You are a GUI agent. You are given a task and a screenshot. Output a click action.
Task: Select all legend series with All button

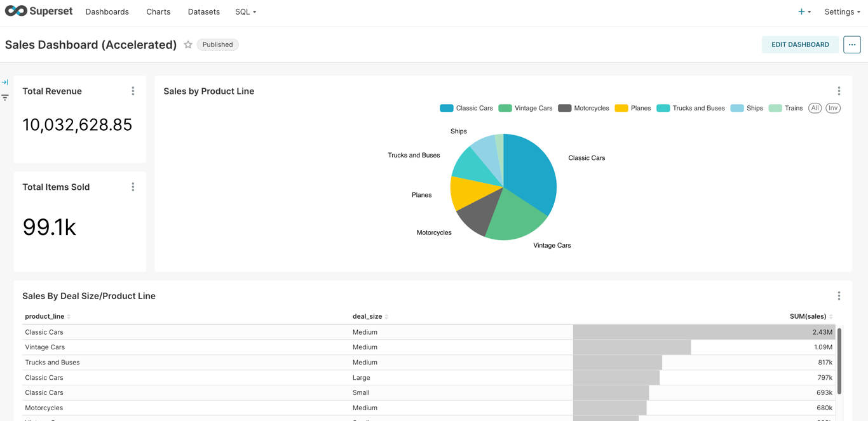point(815,108)
